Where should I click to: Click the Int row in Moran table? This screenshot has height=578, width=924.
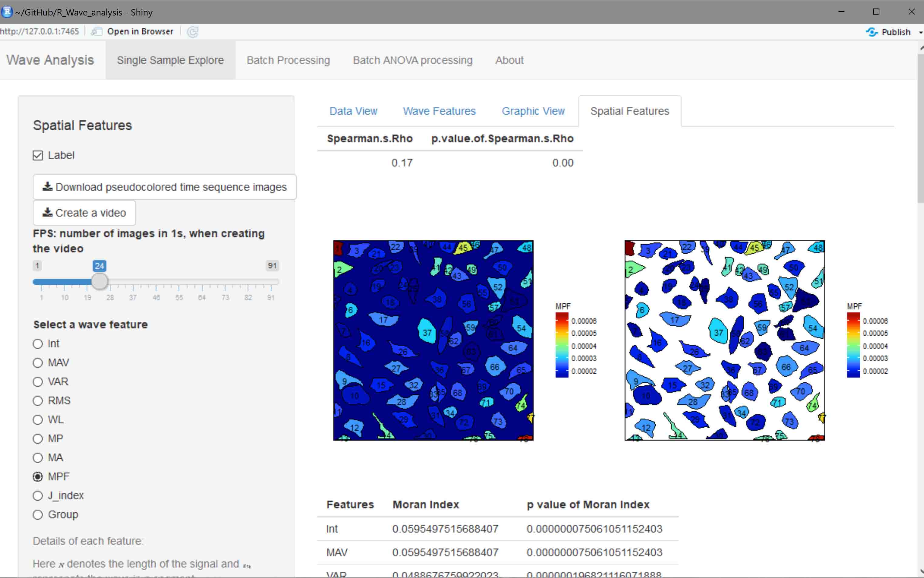(498, 529)
